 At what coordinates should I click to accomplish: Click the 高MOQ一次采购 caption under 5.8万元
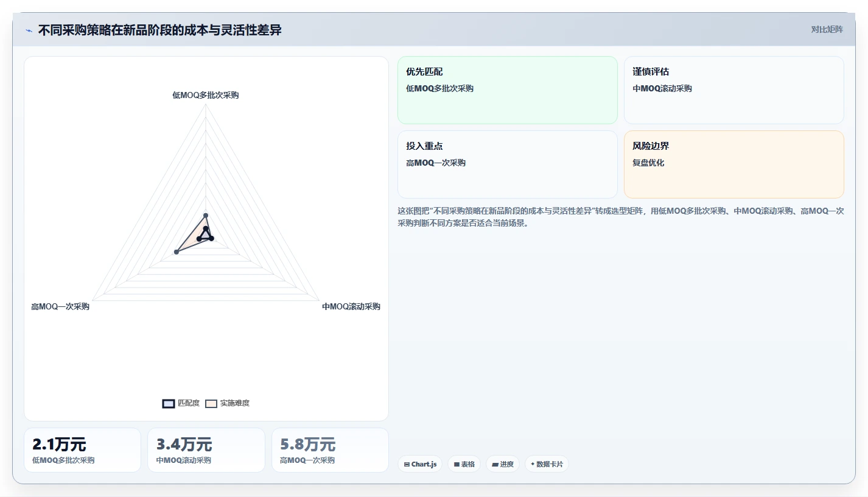point(307,460)
